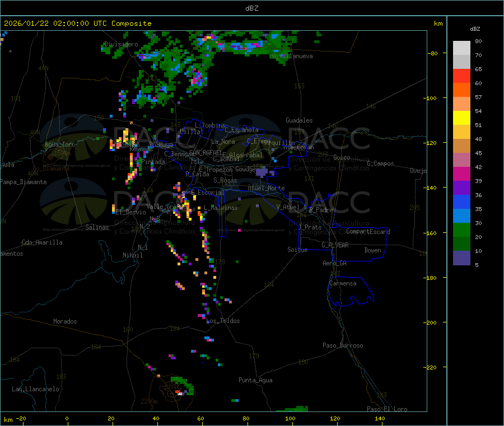
Task: Click the 'dBZ' title at the top
Action: click(251, 8)
